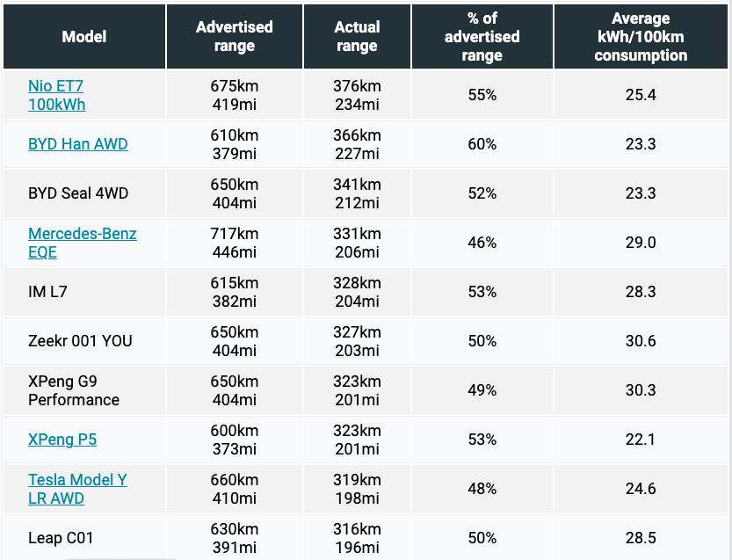The width and height of the screenshot is (732, 560).
Task: Click Average kWh/100km consumption header
Action: [x=641, y=36]
